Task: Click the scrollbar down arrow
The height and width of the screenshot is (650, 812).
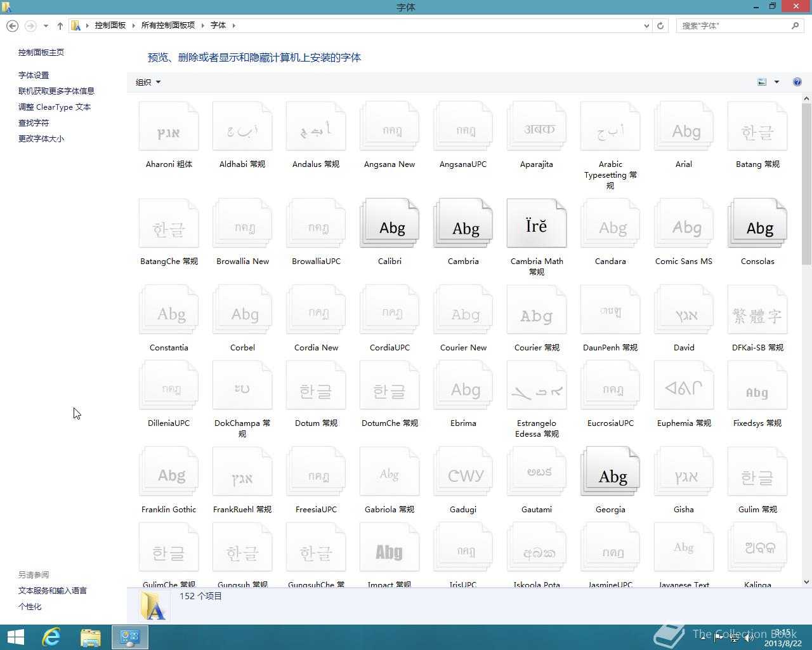Action: (x=807, y=581)
